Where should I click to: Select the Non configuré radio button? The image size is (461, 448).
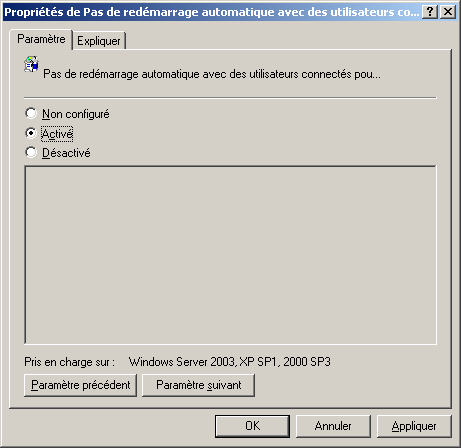31,113
